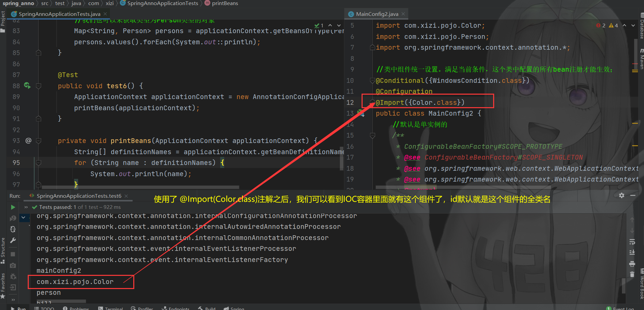Close the SpringAnnoApplicationTests.test6 run tab
This screenshot has width=644, height=310.
pos(126,196)
